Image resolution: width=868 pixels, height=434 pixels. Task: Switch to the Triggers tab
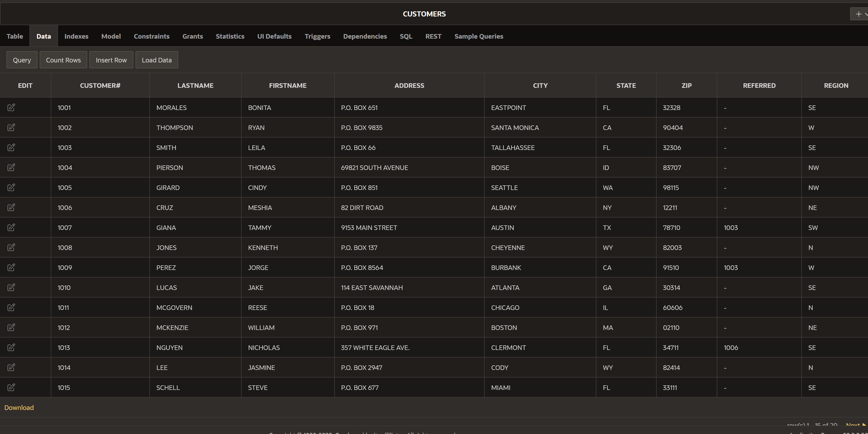pos(317,36)
